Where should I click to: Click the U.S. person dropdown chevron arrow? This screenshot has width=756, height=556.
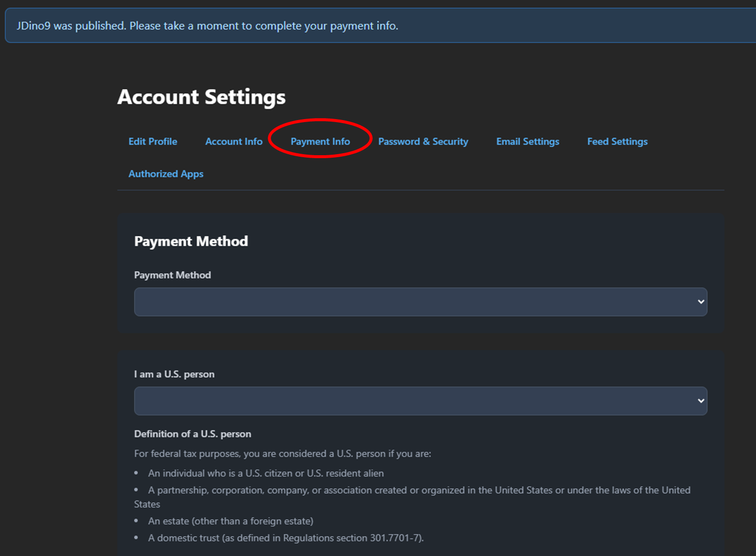[x=701, y=401]
